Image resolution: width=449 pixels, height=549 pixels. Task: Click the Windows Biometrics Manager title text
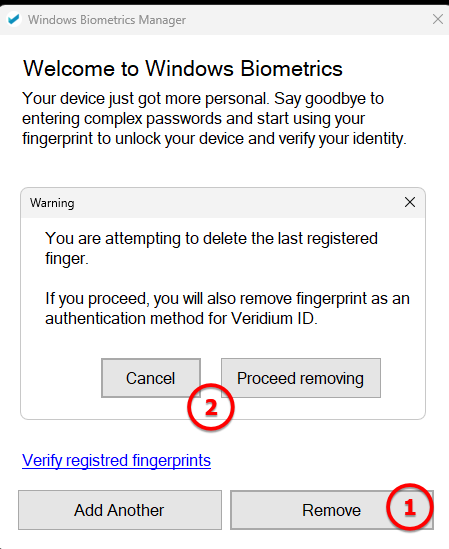click(x=107, y=20)
